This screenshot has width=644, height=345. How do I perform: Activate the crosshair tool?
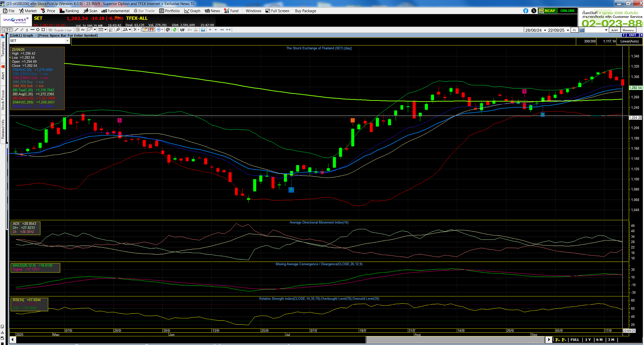click(10, 30)
